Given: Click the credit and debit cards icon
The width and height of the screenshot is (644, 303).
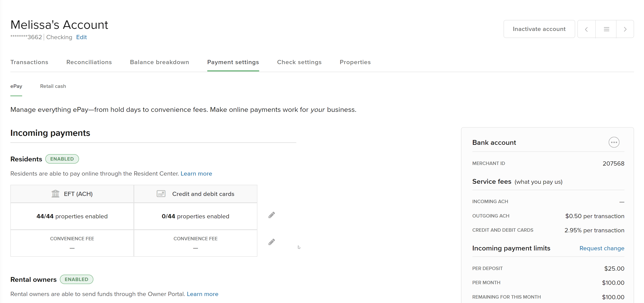Looking at the screenshot, I should [x=161, y=194].
